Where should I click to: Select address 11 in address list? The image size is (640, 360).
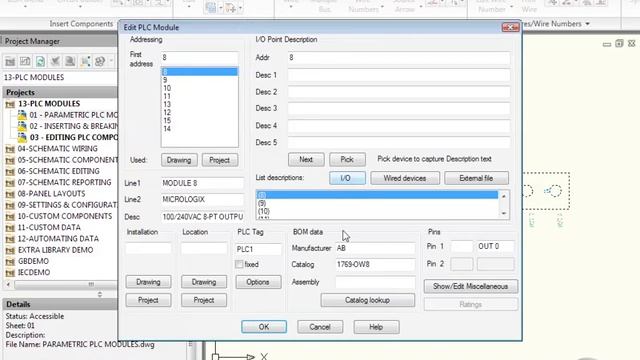(199, 96)
